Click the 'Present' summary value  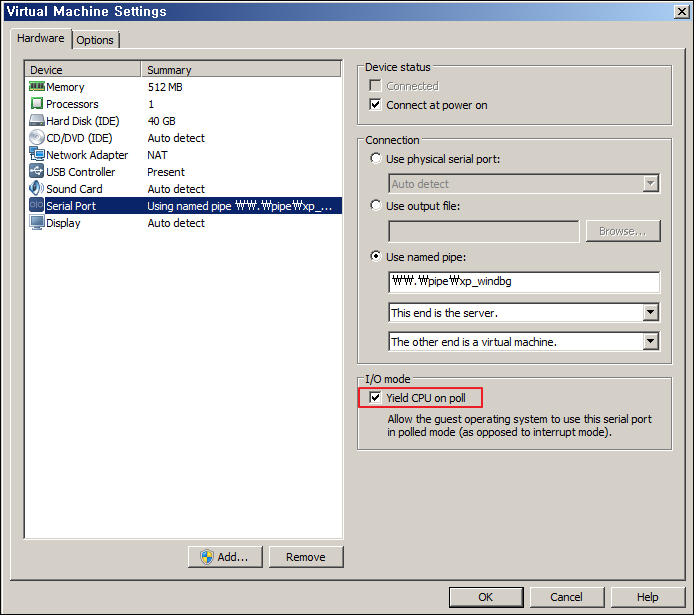[x=166, y=172]
